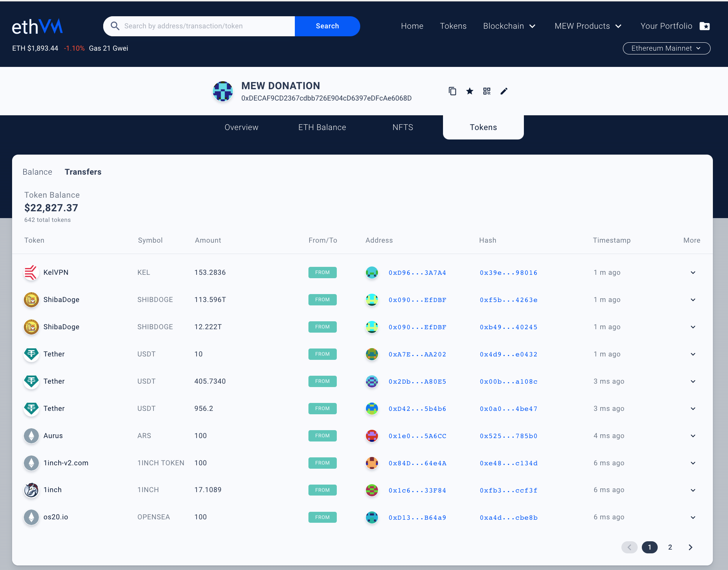Viewport: 728px width, 570px height.
Task: Switch to the NFTS tab
Action: 403,127
